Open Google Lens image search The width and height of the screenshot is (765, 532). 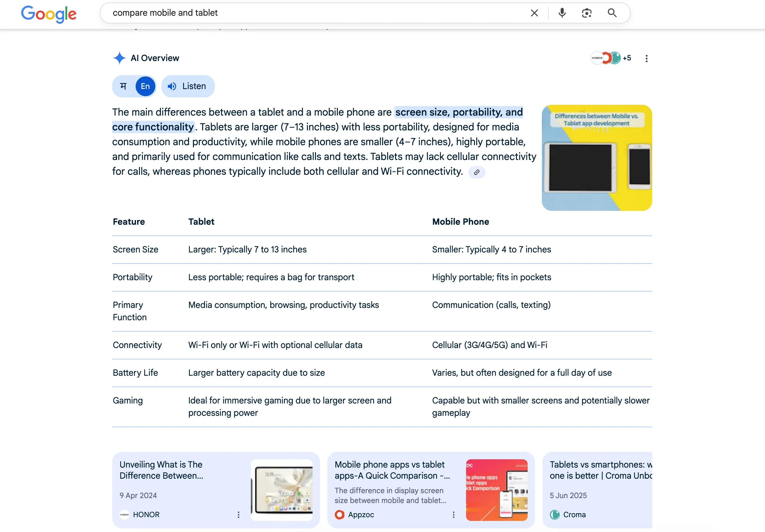point(587,13)
